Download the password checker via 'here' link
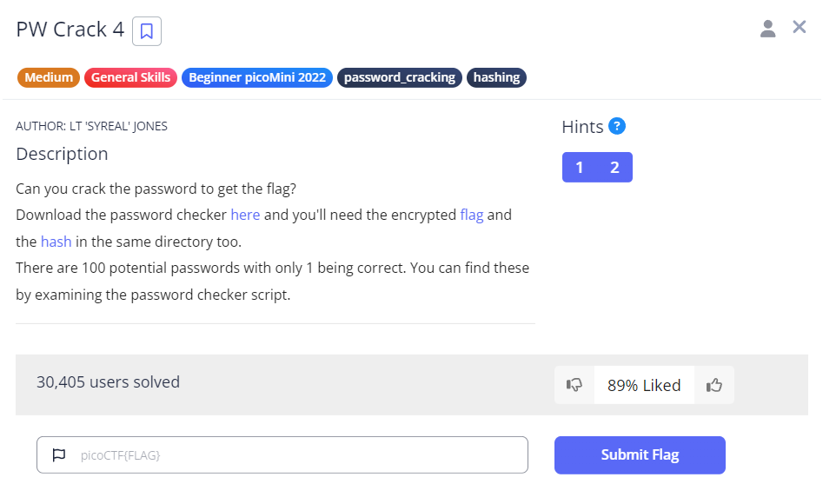823x504 pixels. 245,215
